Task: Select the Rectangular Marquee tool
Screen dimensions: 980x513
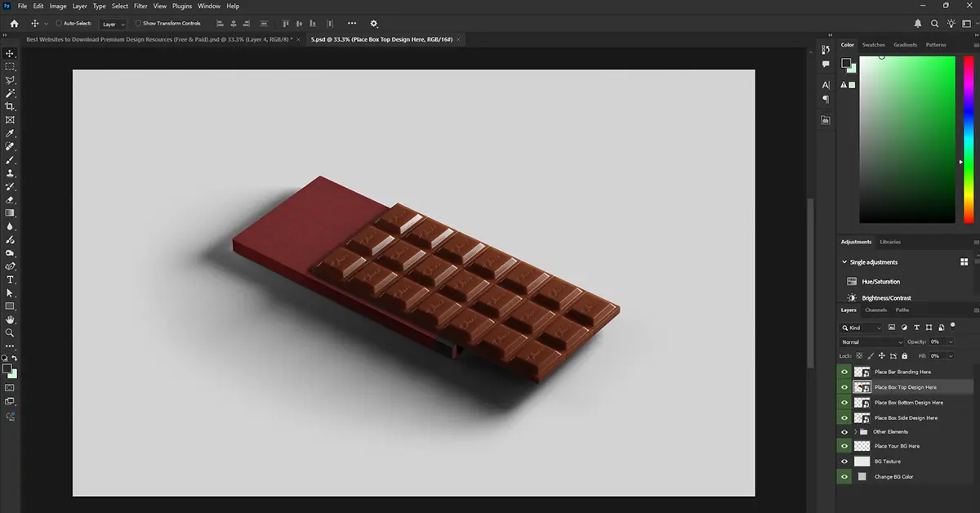Action: point(10,66)
